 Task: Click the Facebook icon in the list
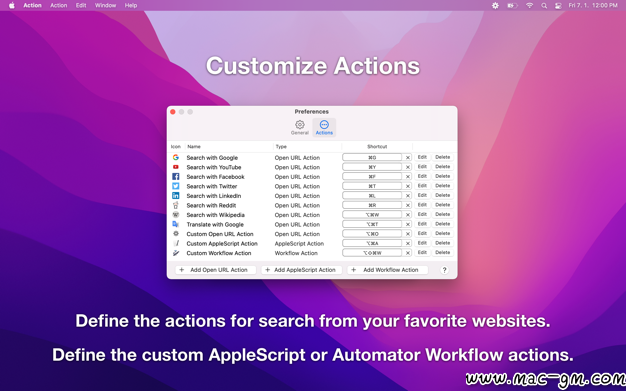coord(176,177)
